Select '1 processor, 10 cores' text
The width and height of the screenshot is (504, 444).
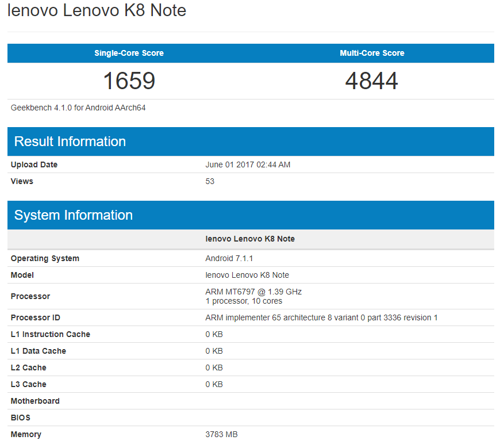point(244,301)
